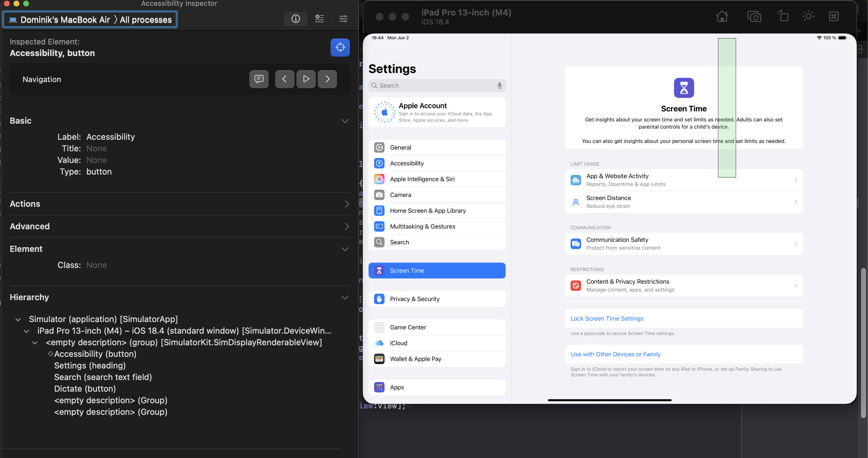Tap the Game Center icon
Viewport: 868px width, 458px height.
[379, 327]
